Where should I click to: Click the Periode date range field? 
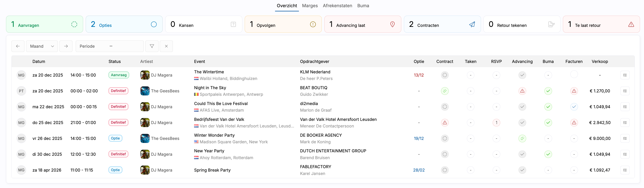point(109,46)
